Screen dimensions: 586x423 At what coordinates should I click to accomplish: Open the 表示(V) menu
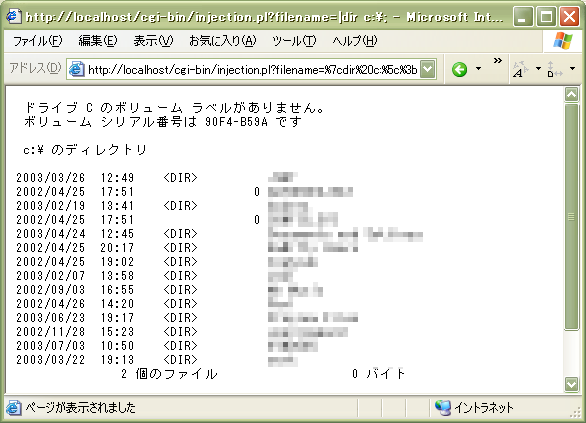coord(153,41)
